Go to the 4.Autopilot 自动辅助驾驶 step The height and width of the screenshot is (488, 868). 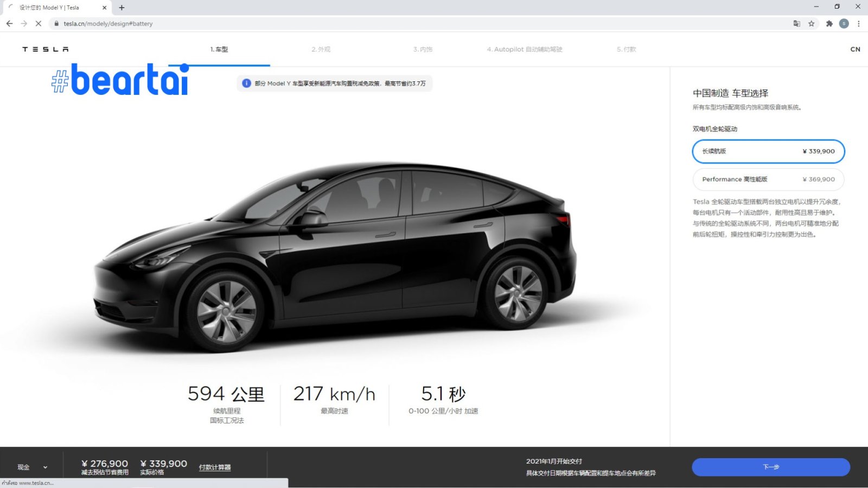pyautogui.click(x=524, y=49)
